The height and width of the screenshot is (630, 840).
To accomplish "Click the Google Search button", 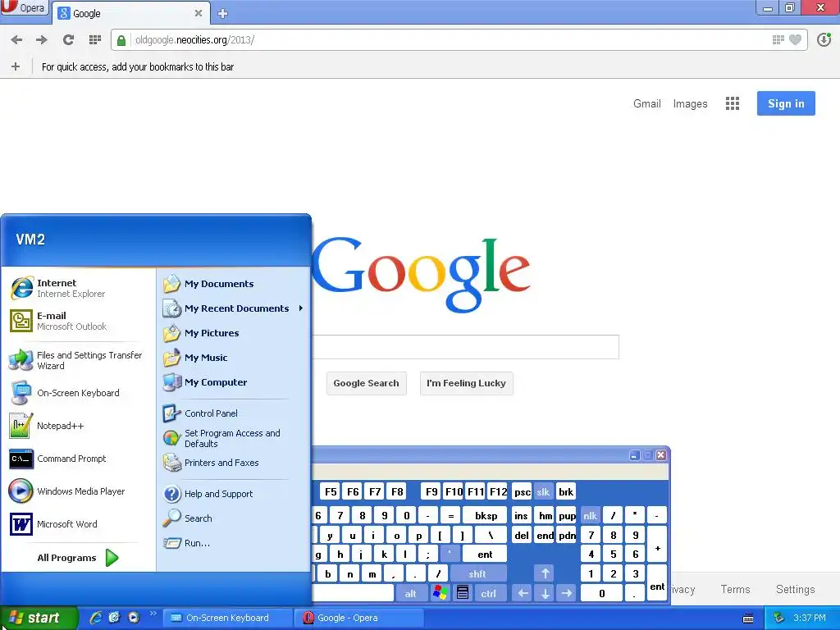I will (x=367, y=383).
